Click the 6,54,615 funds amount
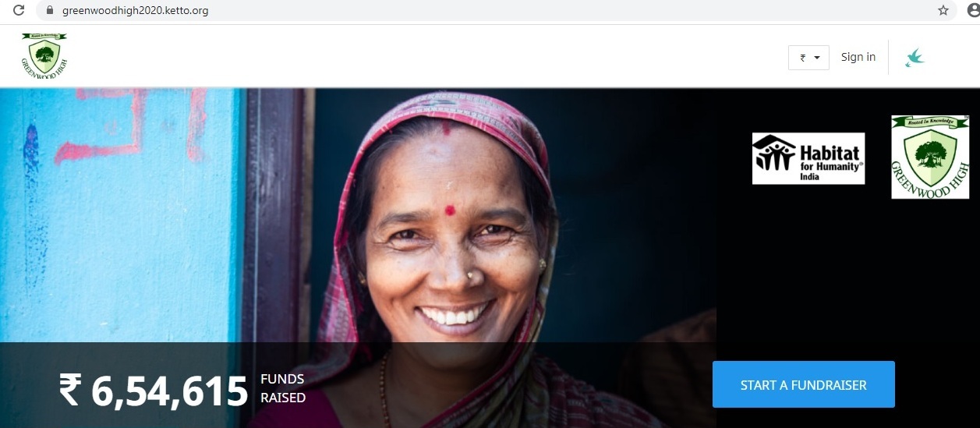980x428 pixels. coord(169,391)
